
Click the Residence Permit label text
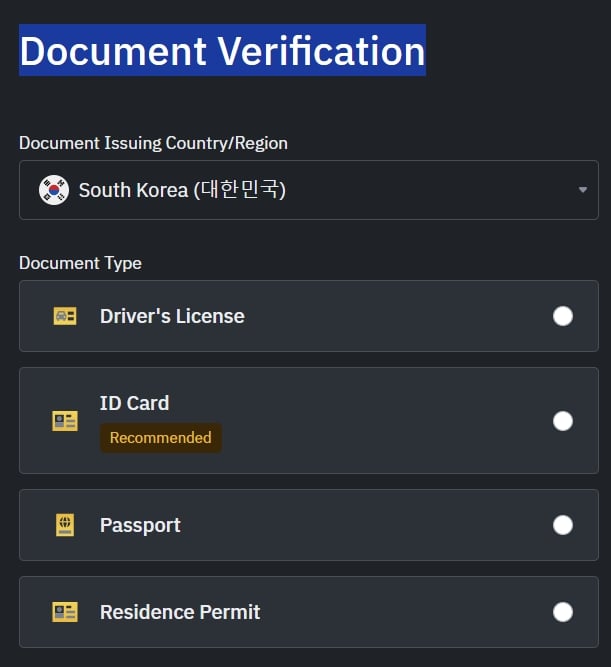[x=180, y=612]
